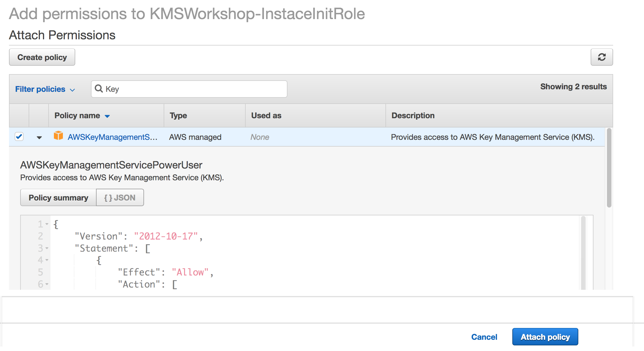Click the Create policy button

coord(42,57)
